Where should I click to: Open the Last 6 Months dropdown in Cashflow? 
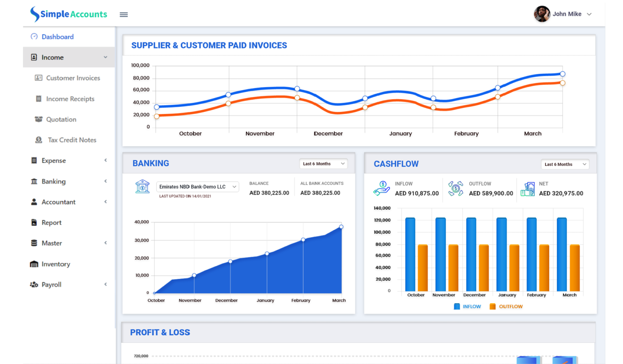(x=565, y=164)
